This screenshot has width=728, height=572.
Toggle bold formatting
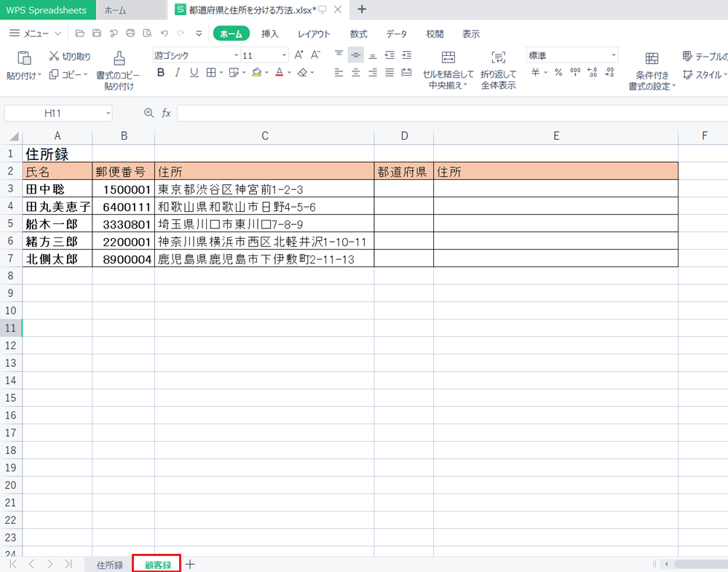point(161,73)
